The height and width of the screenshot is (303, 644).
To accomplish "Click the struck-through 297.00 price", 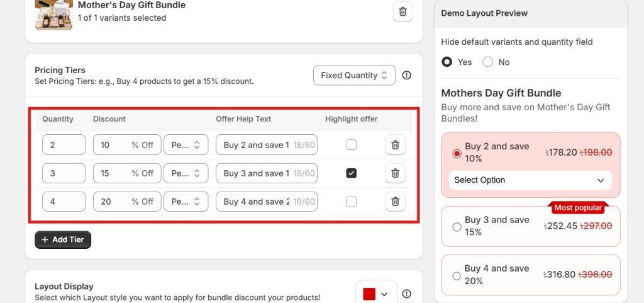I will pyautogui.click(x=596, y=226).
